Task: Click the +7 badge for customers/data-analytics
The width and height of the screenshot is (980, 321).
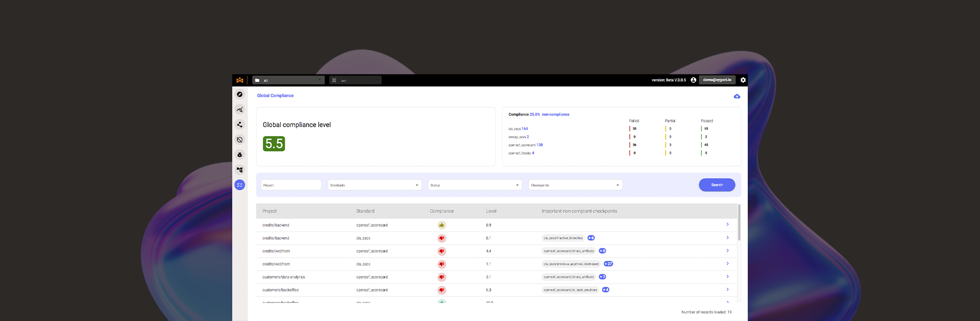Action: click(x=602, y=277)
